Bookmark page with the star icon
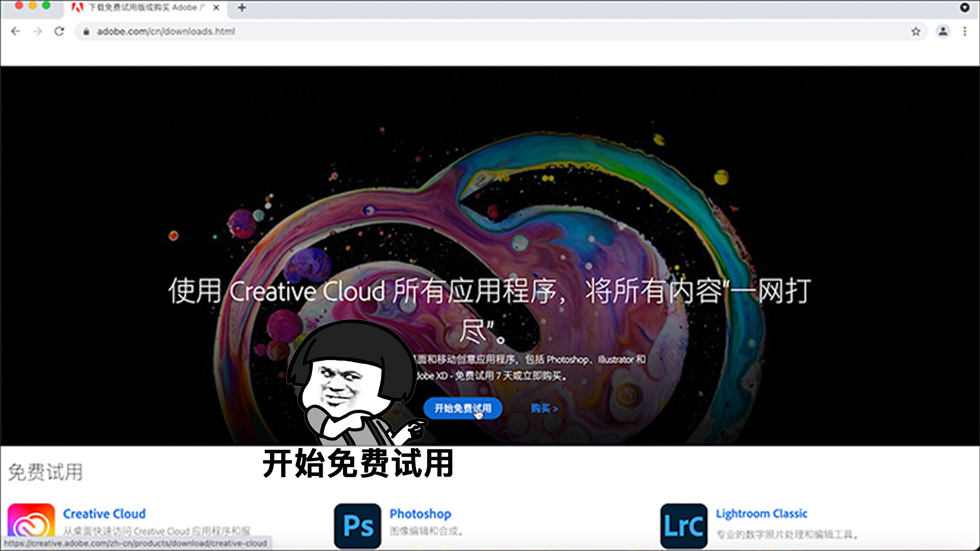 point(916,32)
